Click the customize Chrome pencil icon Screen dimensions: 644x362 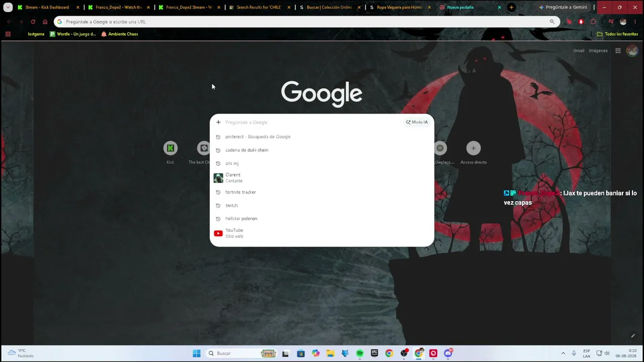pyautogui.click(x=633, y=336)
